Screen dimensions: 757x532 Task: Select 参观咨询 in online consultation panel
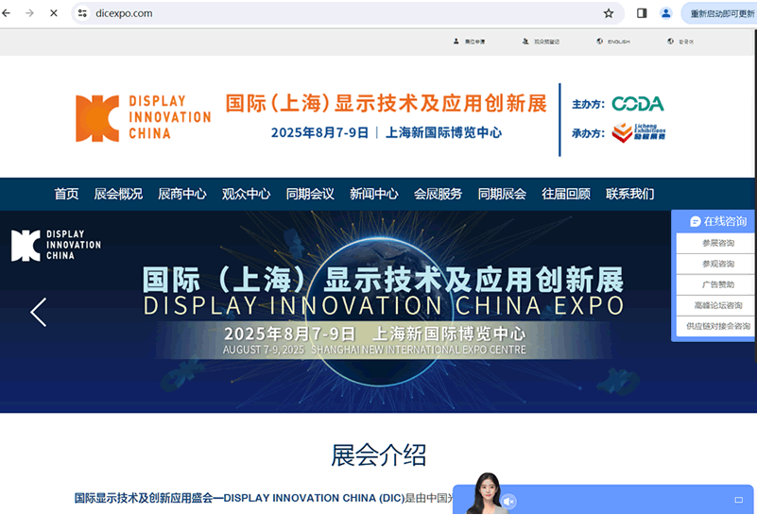tap(718, 264)
